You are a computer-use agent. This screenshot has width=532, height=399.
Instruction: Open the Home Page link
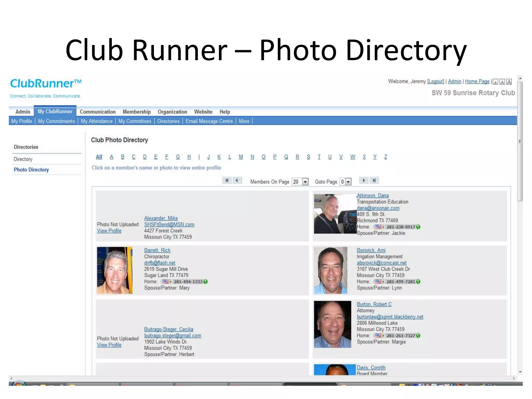coord(477,82)
